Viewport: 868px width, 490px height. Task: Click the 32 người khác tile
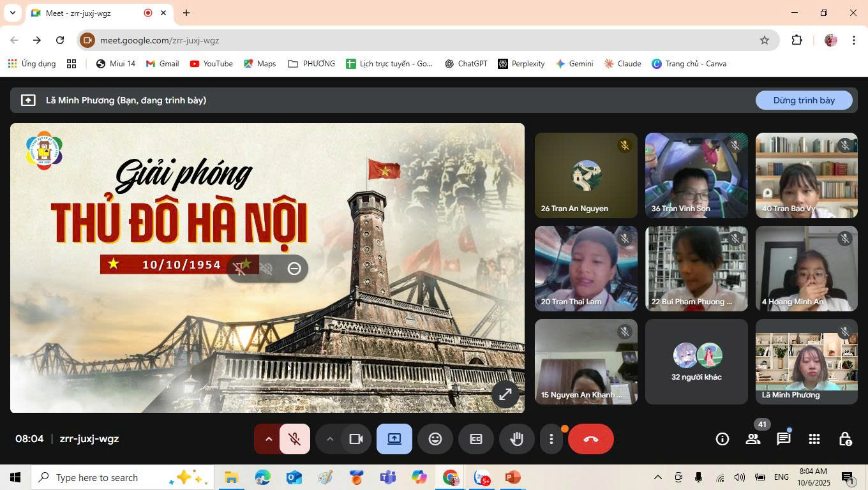pos(696,362)
